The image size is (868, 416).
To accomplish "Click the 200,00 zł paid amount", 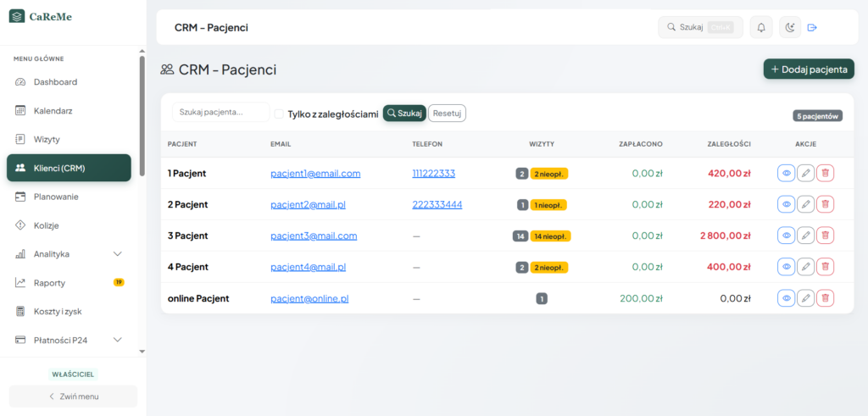I will point(641,298).
